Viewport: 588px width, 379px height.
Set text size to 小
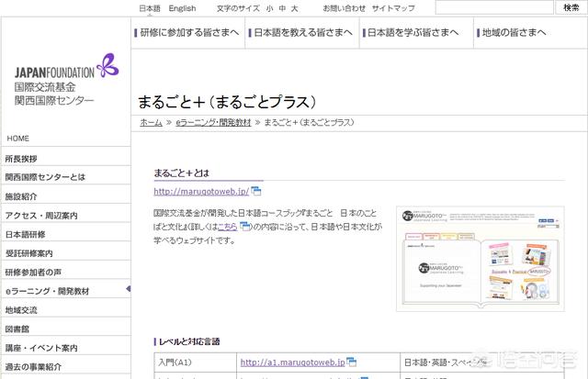coord(269,8)
